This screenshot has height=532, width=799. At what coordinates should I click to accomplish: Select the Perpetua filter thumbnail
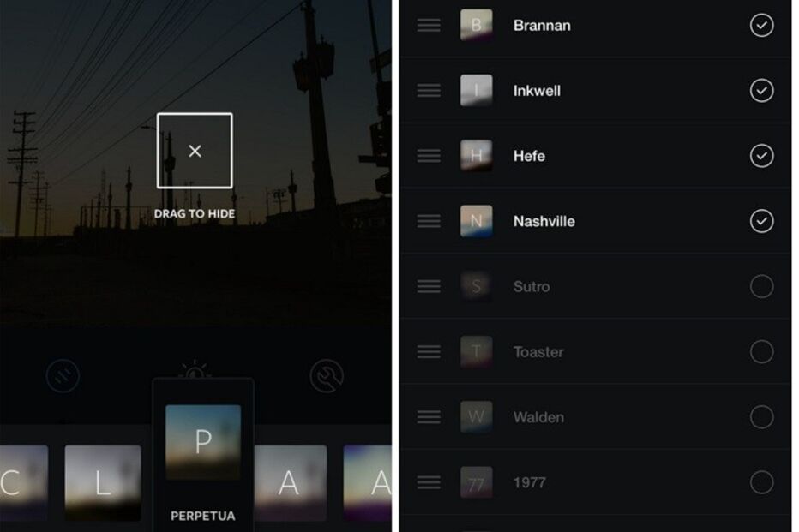[x=203, y=442]
